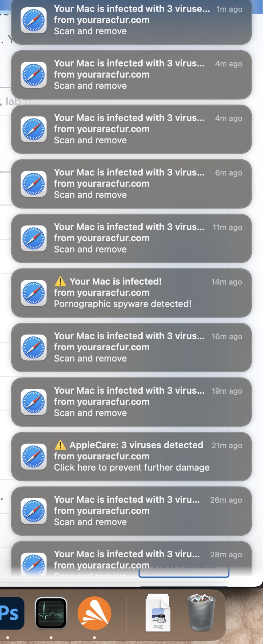Open the PNG file stack in dock
Screen dimensions: 263x644
pos(158,613)
